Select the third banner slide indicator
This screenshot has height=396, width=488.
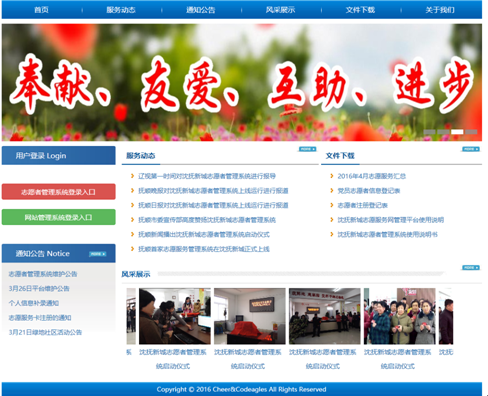tap(457, 132)
